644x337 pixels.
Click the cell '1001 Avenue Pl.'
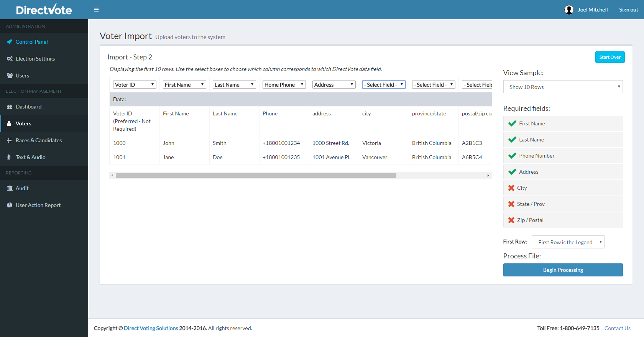pyautogui.click(x=334, y=157)
